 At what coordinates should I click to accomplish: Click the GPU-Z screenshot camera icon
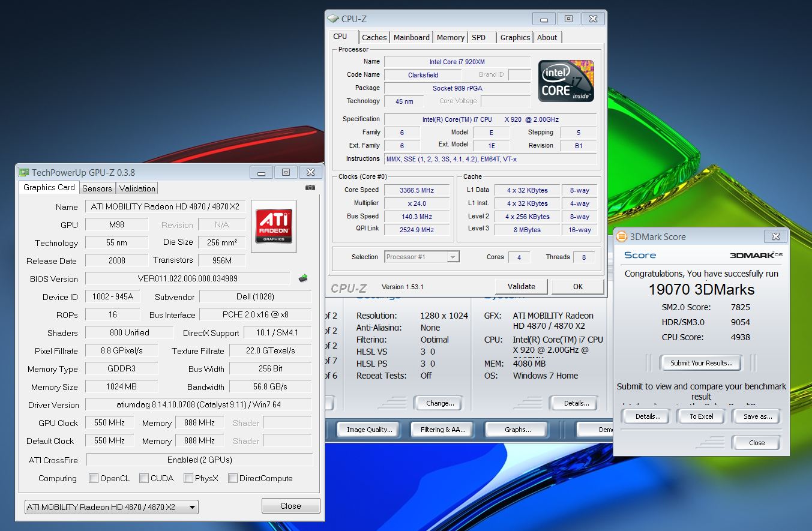310,188
